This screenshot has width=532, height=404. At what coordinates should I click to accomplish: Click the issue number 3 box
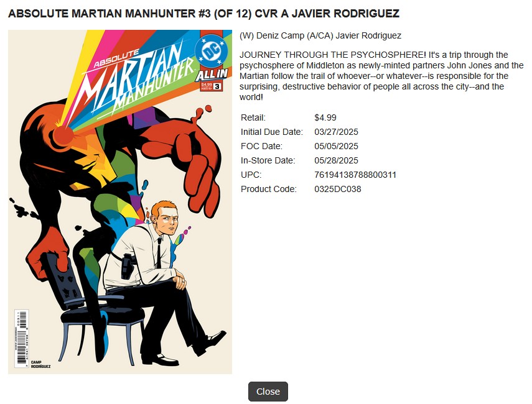point(217,86)
